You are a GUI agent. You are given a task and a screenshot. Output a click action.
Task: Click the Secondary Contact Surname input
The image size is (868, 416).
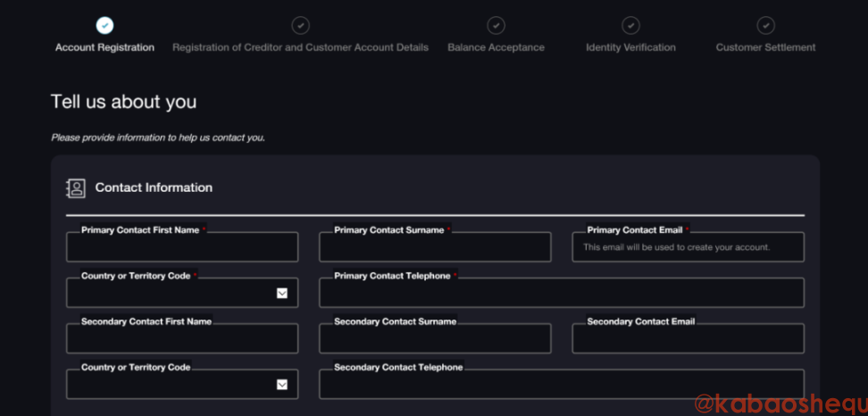pyautogui.click(x=435, y=339)
